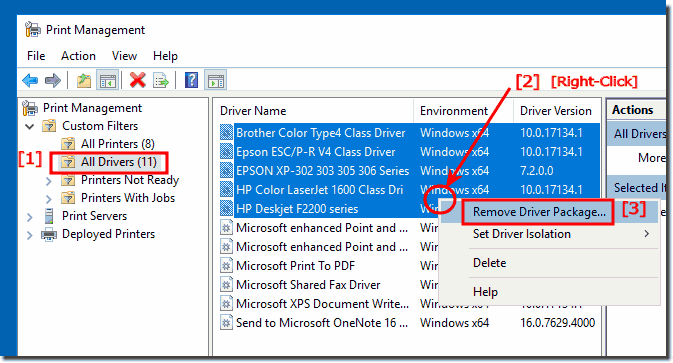673x363 pixels.
Task: Click the EPSON XP-302 driver row icon
Action: [227, 170]
